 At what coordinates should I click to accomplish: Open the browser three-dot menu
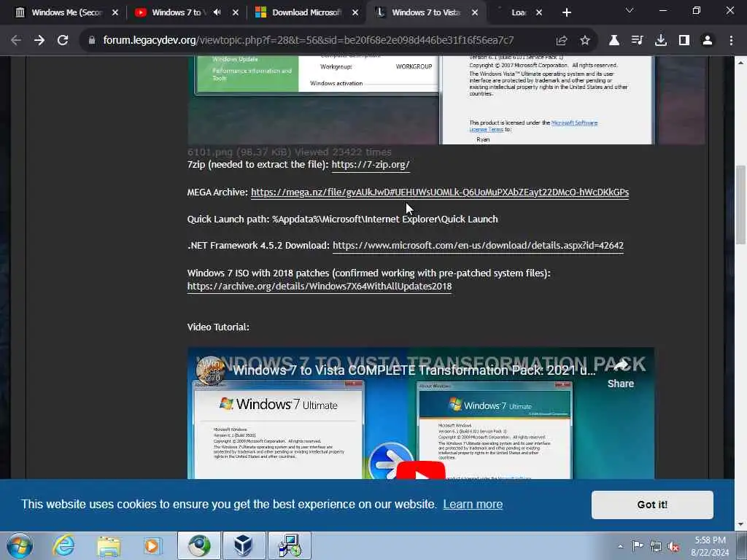(x=731, y=41)
